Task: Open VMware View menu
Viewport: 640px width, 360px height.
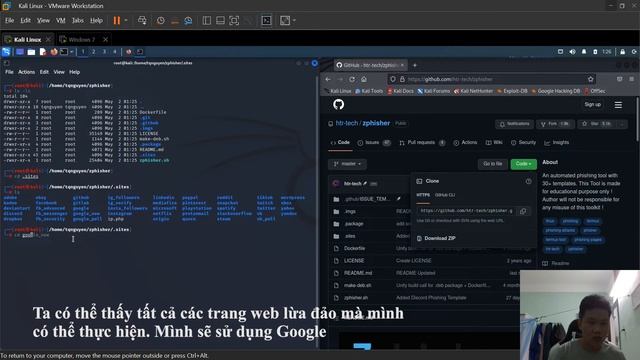Action: click(x=43, y=20)
